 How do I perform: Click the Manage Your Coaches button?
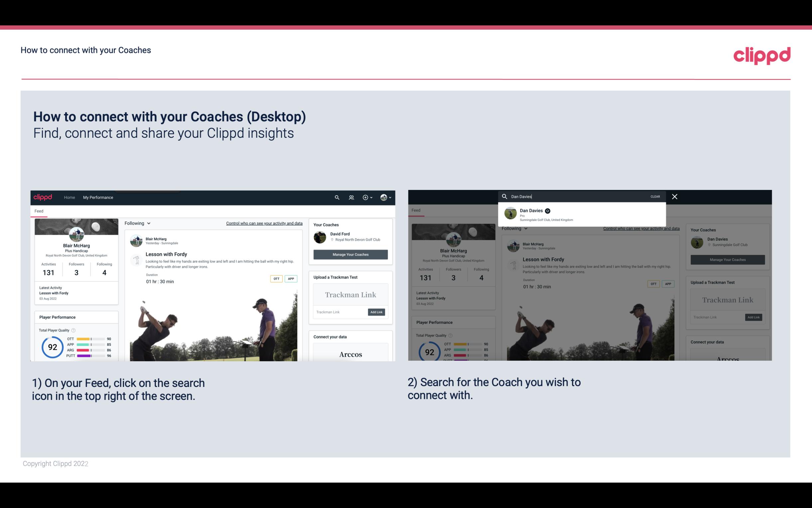click(x=350, y=254)
